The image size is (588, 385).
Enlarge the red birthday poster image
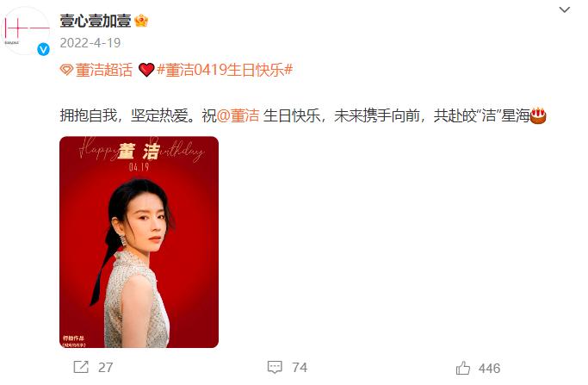(139, 242)
